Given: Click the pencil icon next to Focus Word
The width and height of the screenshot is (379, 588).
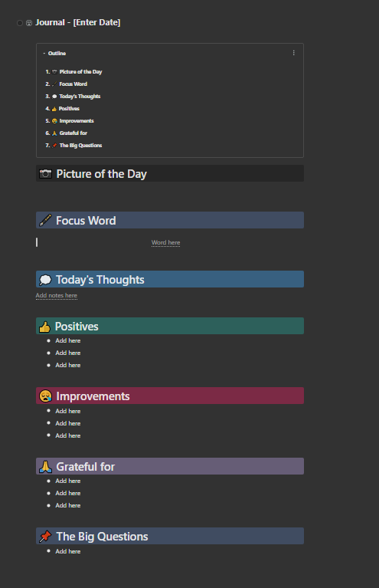Looking at the screenshot, I should 45,221.
